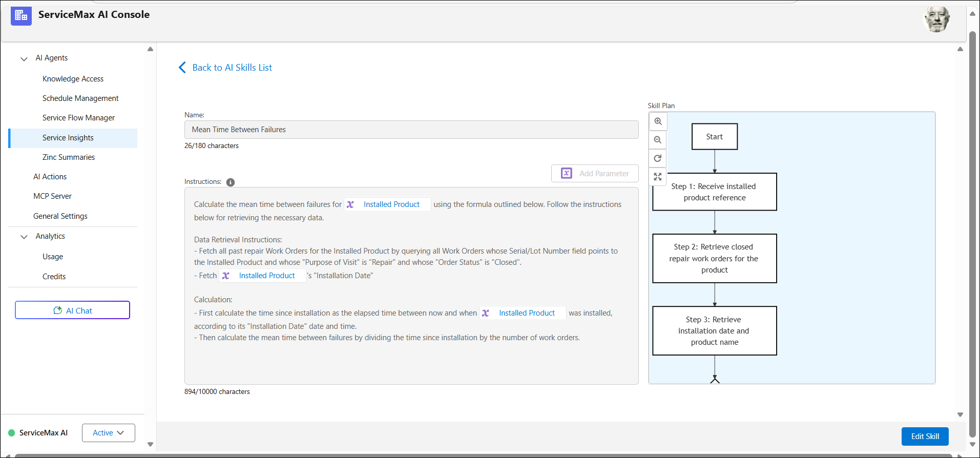Zoom out of the Skill Plan diagram
This screenshot has width=980, height=458.
(658, 140)
